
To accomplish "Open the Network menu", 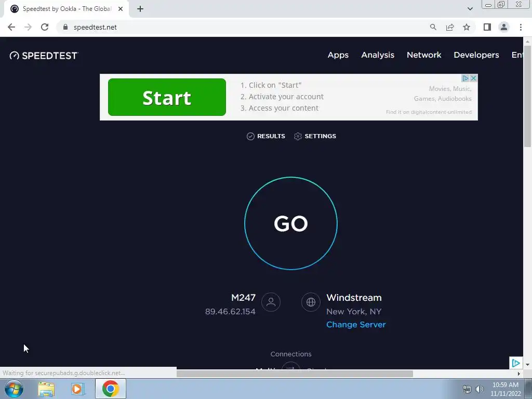I will 424,55.
